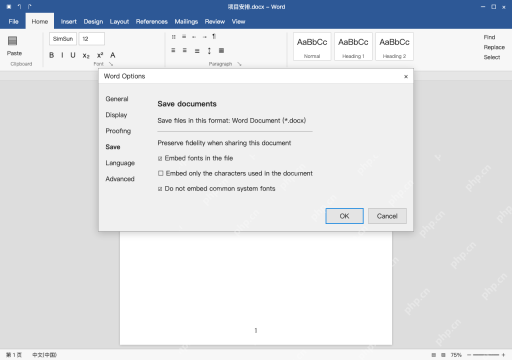This screenshot has width=512, height=360.
Task: Click the font color A icon
Action: coord(113,55)
